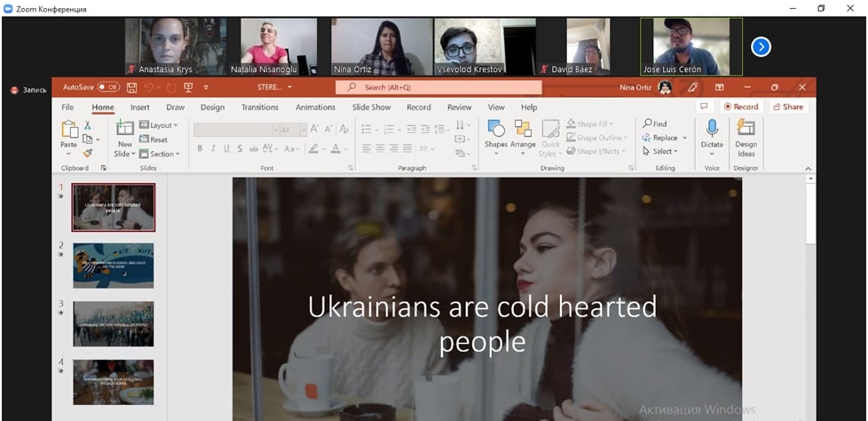This screenshot has width=868, height=421.
Task: Toggle Underline formatting
Action: [226, 148]
